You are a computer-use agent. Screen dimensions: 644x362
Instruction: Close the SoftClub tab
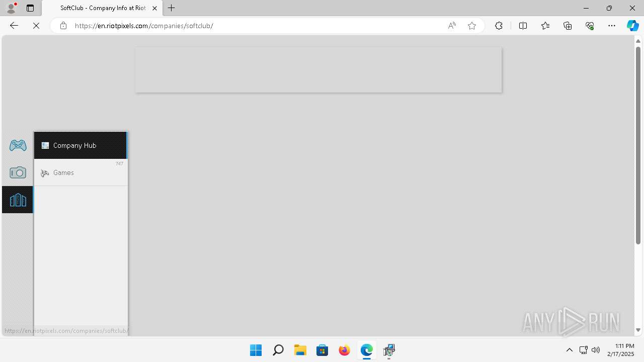click(x=154, y=8)
